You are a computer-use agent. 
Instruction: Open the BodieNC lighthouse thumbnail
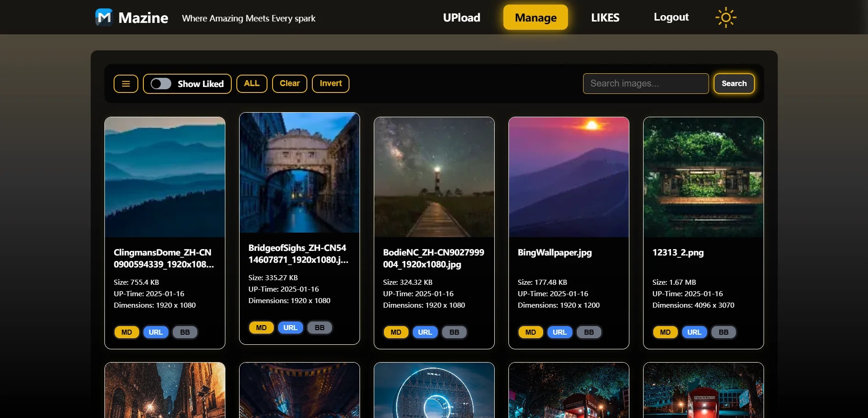(x=434, y=177)
